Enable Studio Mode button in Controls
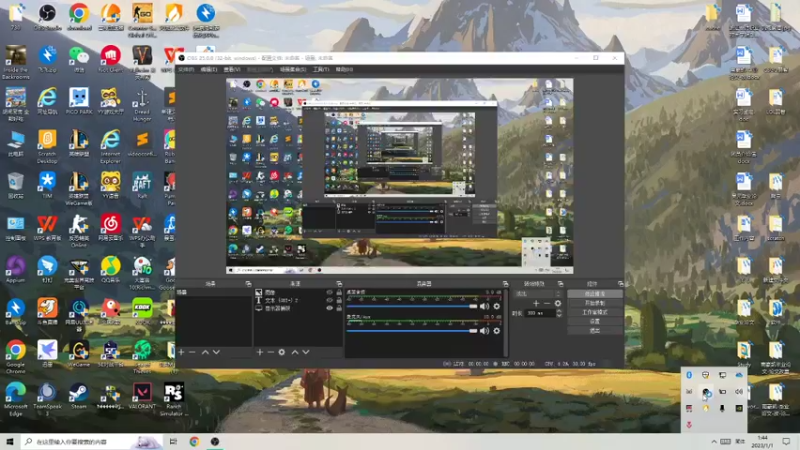800x450 pixels. coord(595,312)
